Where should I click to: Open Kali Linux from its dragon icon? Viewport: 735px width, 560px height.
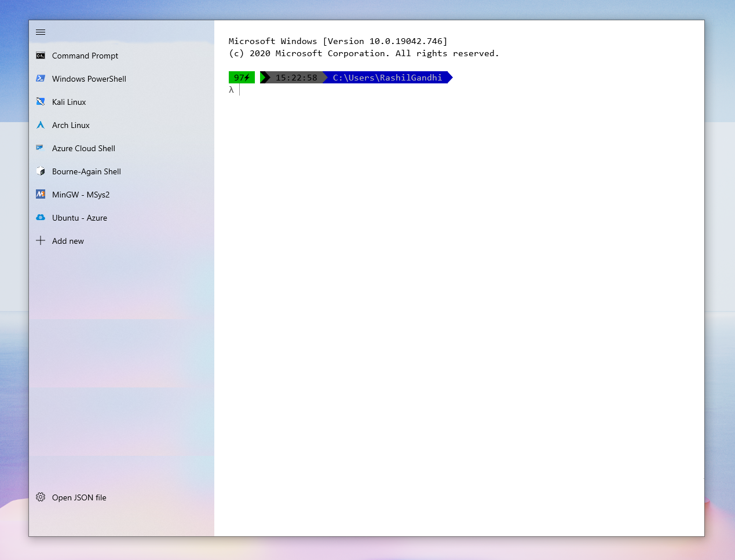point(41,101)
